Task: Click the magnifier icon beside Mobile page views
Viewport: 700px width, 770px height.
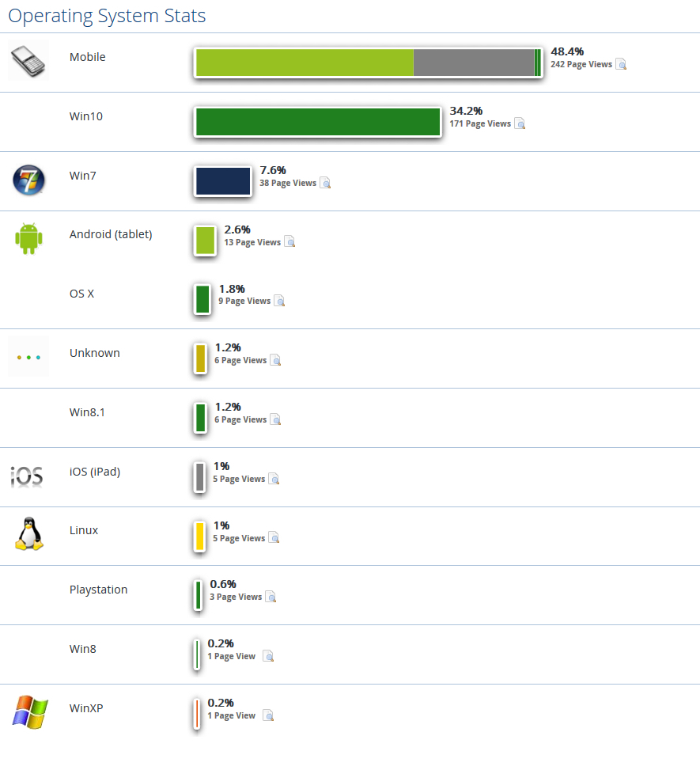Action: point(622,65)
